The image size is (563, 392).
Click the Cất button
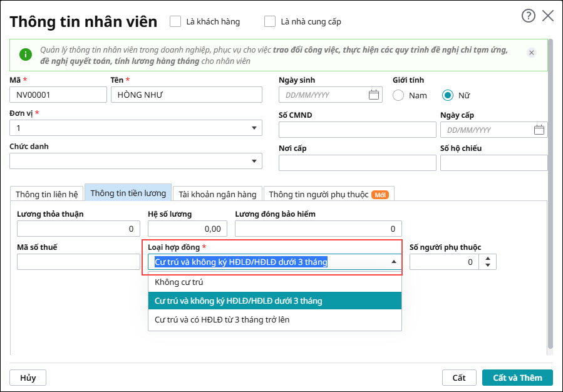click(459, 378)
